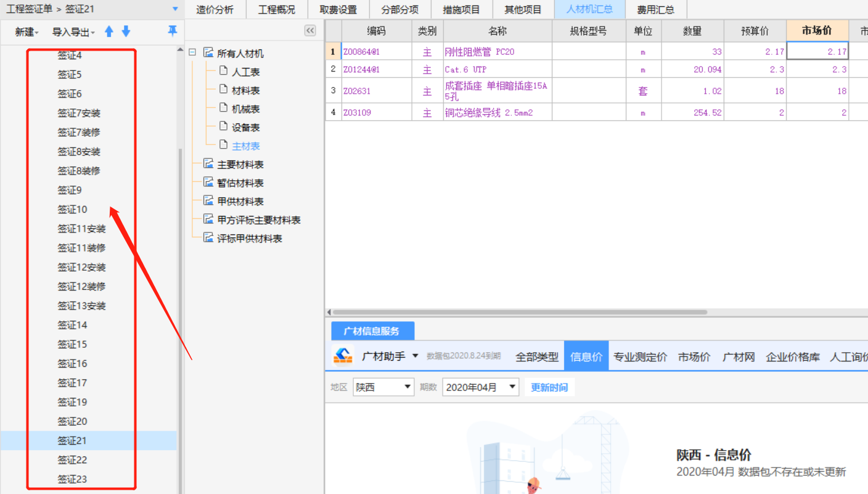Switch to the 分部分项 tab
868x494 pixels.
[400, 9]
